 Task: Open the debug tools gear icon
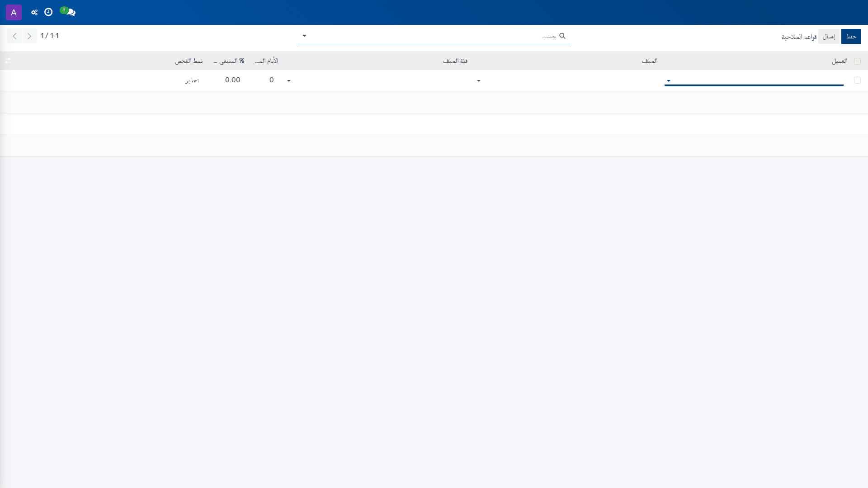coord(34,12)
